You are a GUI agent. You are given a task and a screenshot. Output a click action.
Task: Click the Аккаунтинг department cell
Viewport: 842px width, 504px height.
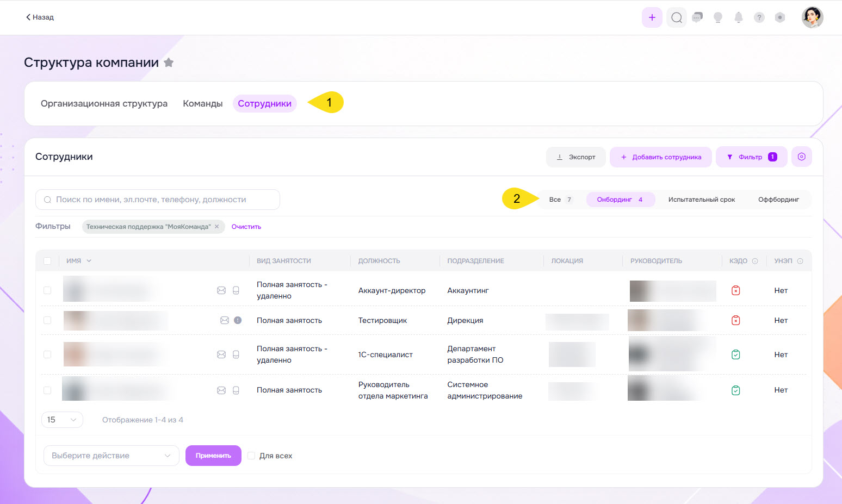[x=468, y=290]
